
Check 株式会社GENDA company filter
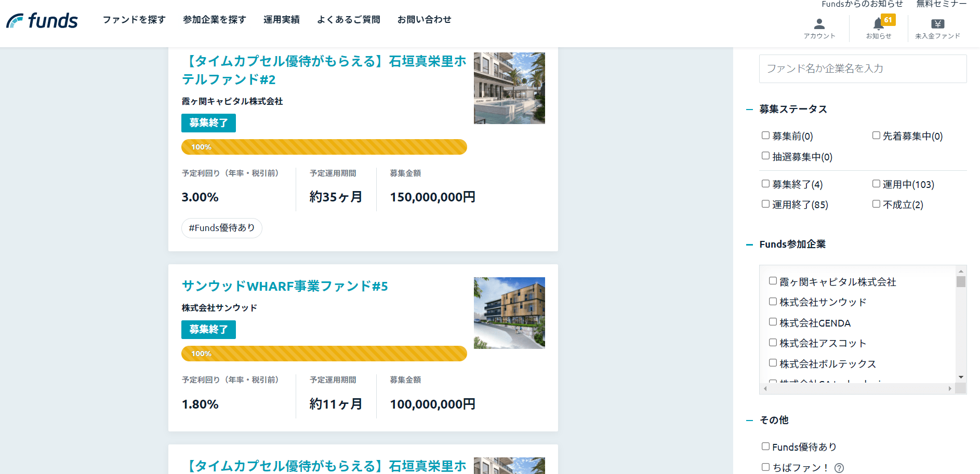click(773, 322)
